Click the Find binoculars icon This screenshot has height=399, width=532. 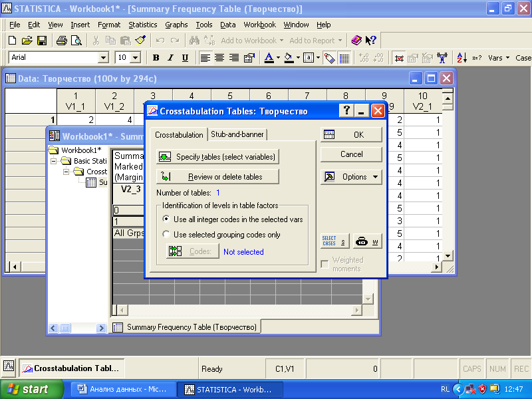[x=194, y=41]
